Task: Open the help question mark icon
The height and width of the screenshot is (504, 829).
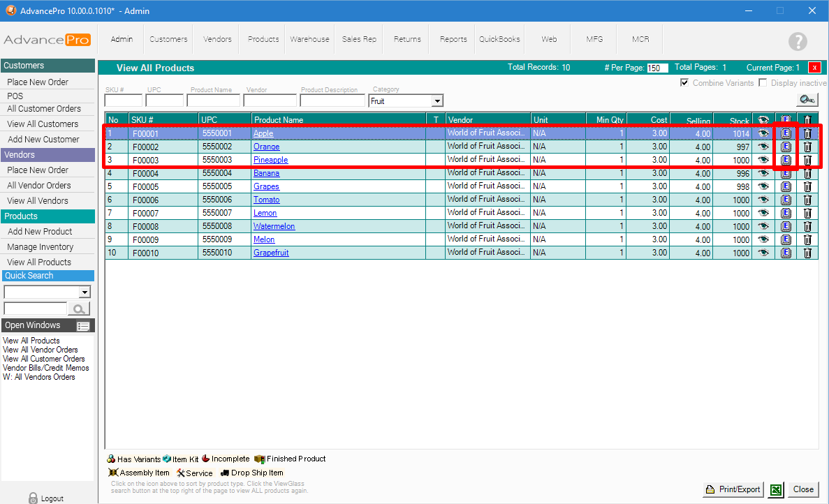Action: click(798, 41)
